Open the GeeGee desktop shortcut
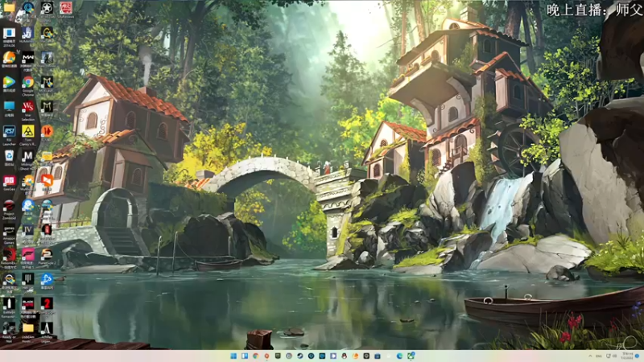644x362 pixels. [x=9, y=181]
